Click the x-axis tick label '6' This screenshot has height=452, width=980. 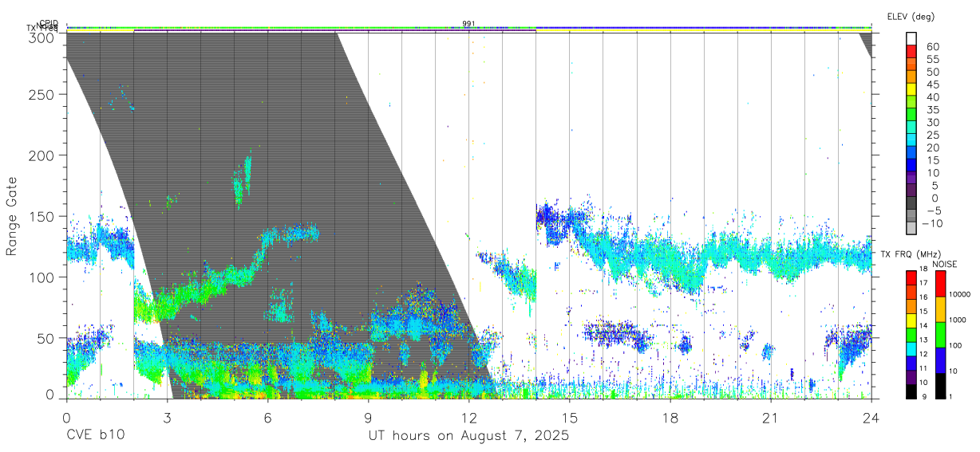pyautogui.click(x=267, y=417)
